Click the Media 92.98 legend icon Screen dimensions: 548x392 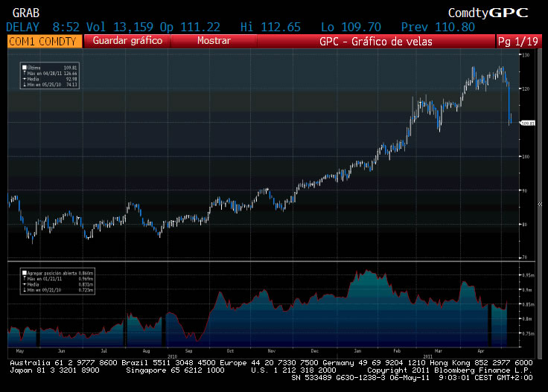tap(25, 79)
